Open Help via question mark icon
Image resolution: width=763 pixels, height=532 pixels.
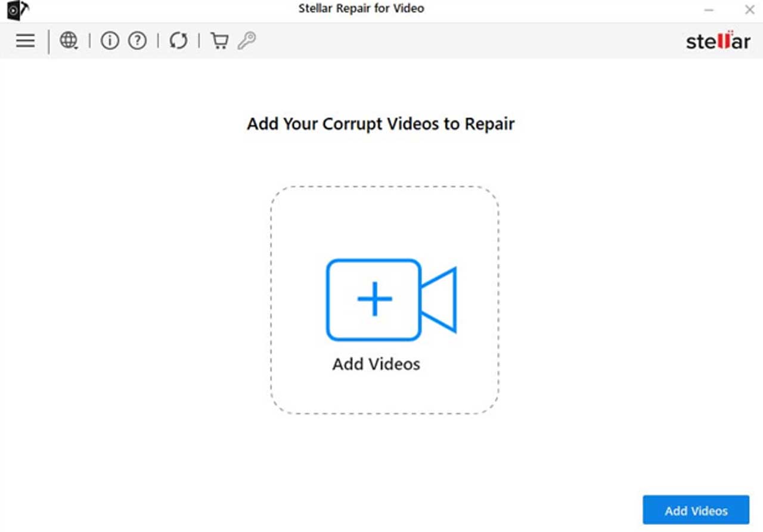138,41
